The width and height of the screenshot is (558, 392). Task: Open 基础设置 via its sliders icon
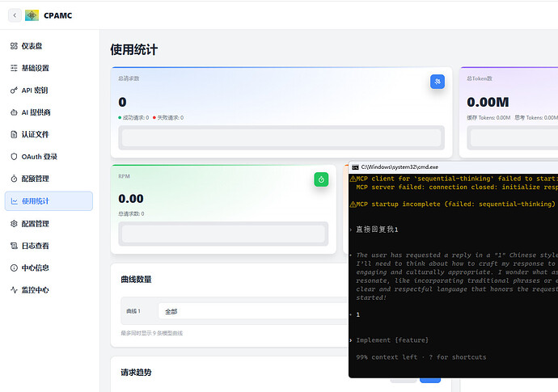tap(14, 68)
